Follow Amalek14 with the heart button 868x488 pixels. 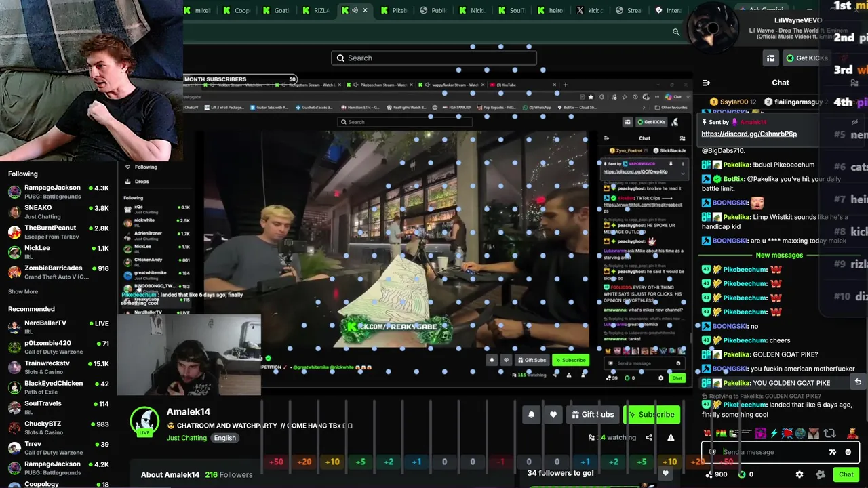(553, 415)
